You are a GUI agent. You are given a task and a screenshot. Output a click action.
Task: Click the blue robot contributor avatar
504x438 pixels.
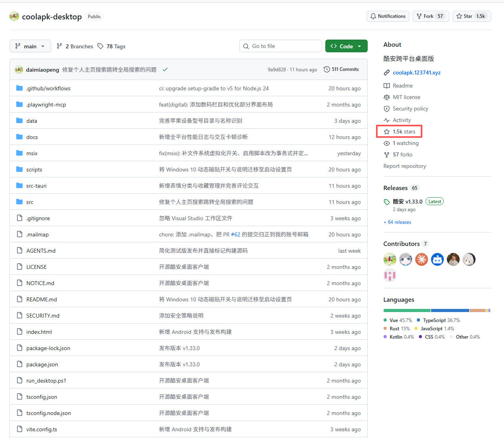tap(437, 259)
